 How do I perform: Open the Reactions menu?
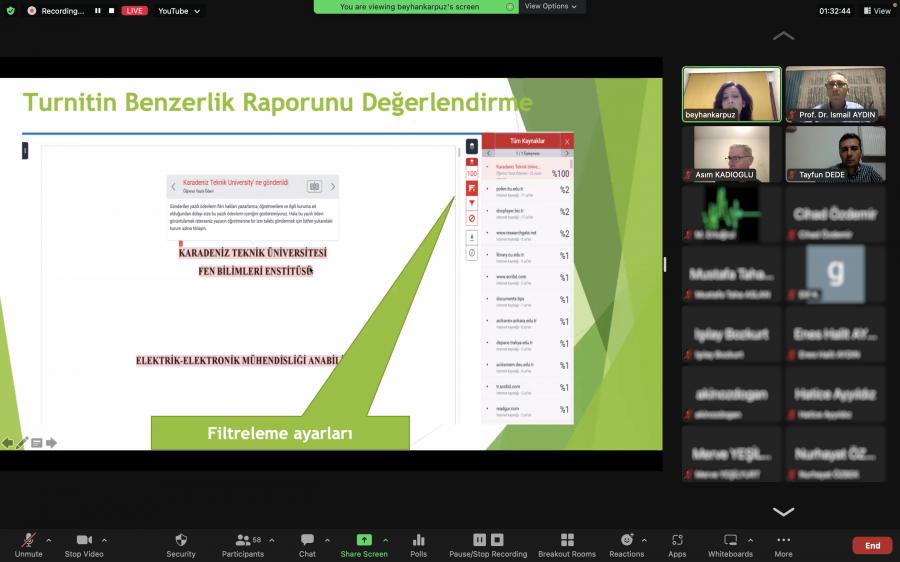pyautogui.click(x=626, y=545)
